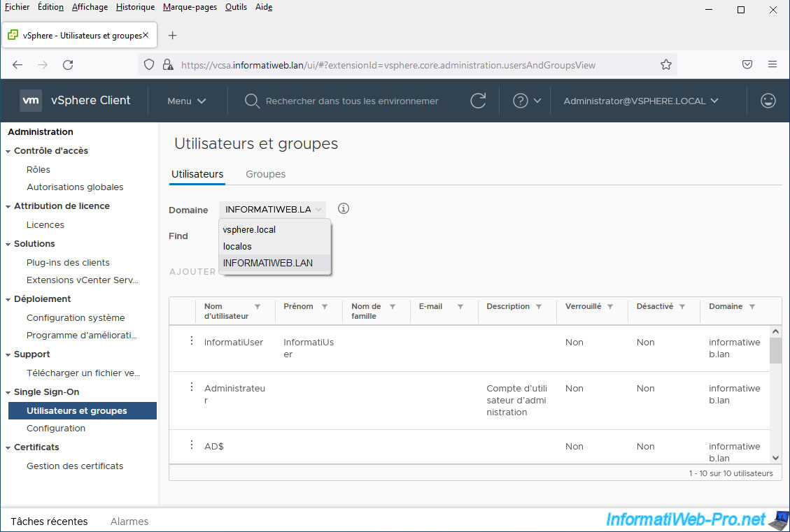Go to Rôles in the sidebar
Viewport: 790px width, 532px height.
tap(38, 170)
